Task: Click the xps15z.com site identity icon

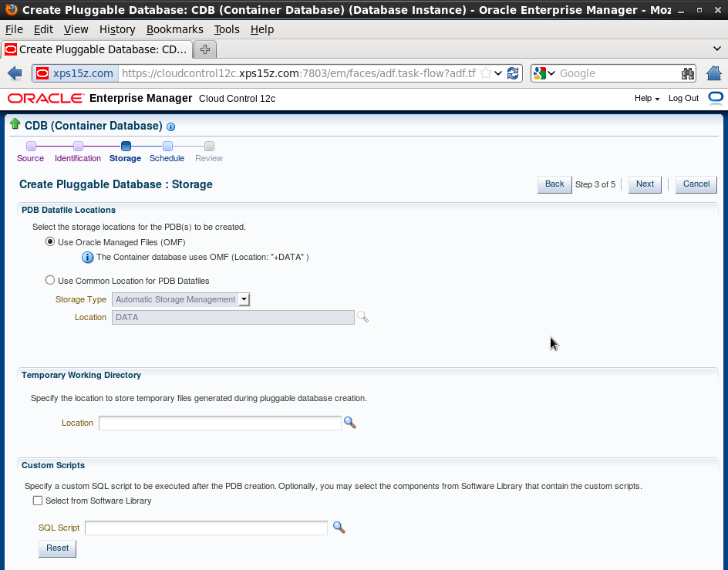Action: tap(42, 73)
